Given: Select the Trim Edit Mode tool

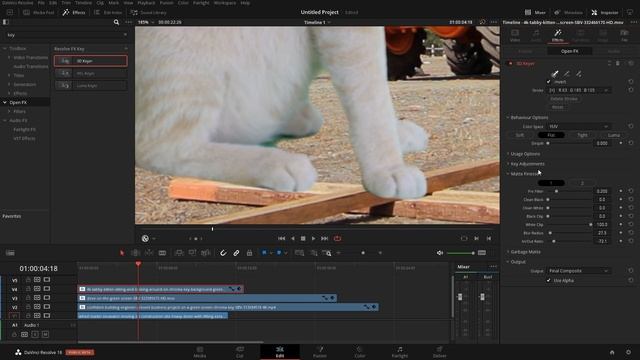Looking at the screenshot, I should [x=136, y=253].
